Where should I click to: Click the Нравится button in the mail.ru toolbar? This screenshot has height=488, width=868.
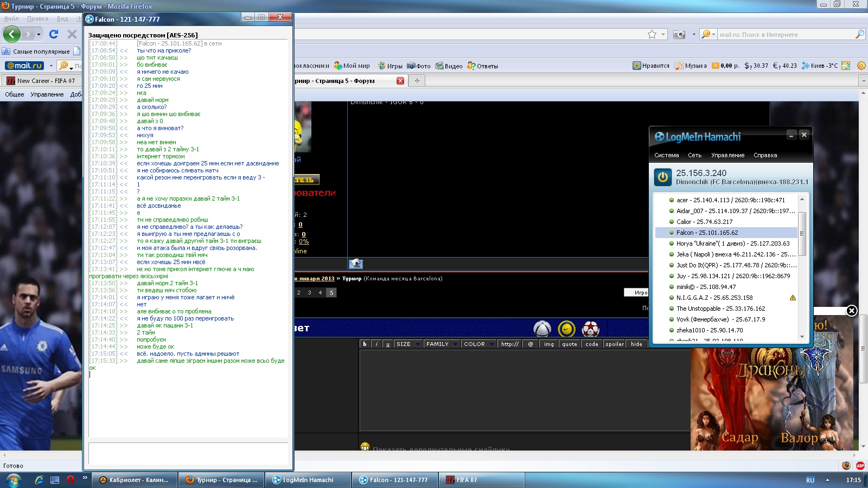[x=651, y=66]
